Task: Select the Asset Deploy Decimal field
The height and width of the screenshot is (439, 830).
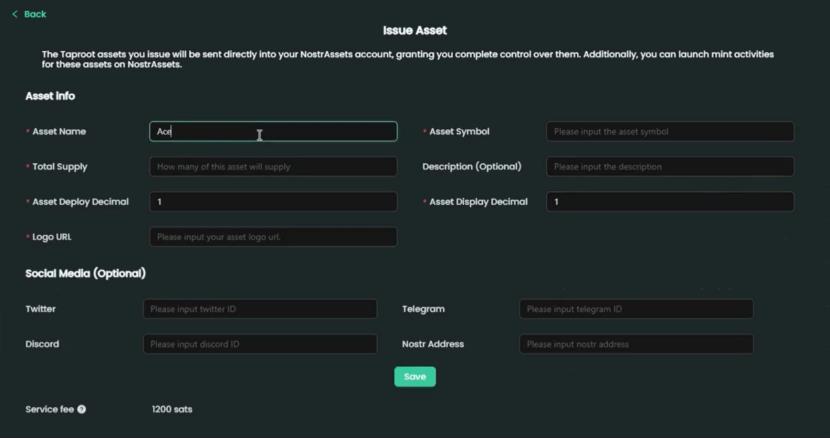Action: (x=273, y=202)
